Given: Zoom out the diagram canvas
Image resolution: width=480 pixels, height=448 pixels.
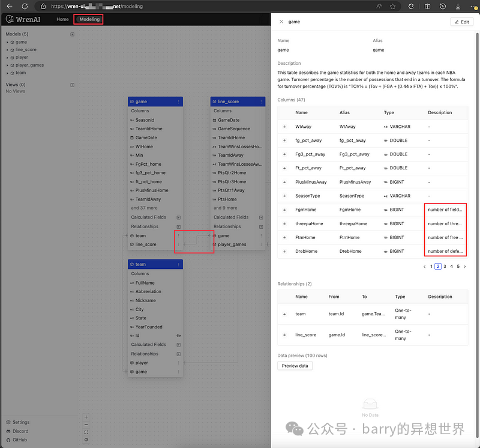Looking at the screenshot, I should coord(86,425).
